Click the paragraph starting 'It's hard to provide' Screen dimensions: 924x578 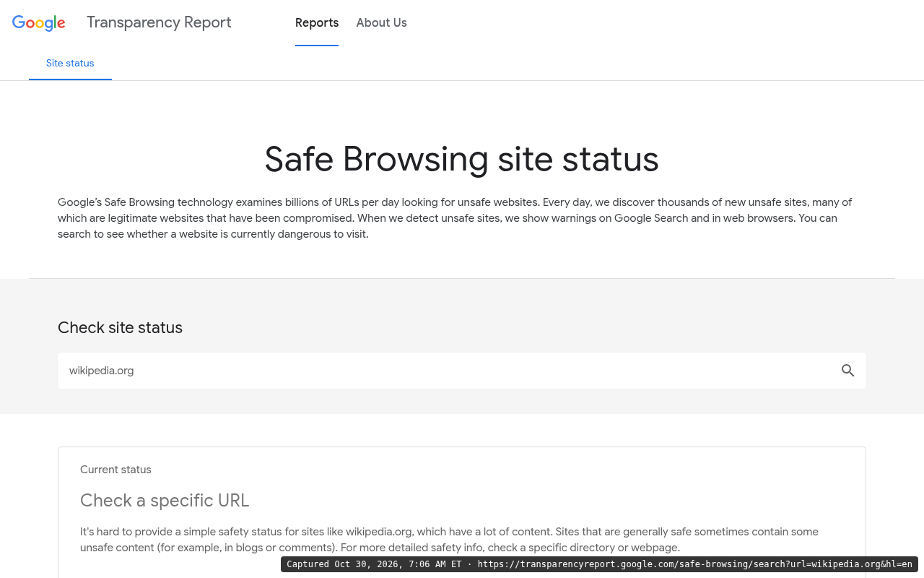[449, 540]
